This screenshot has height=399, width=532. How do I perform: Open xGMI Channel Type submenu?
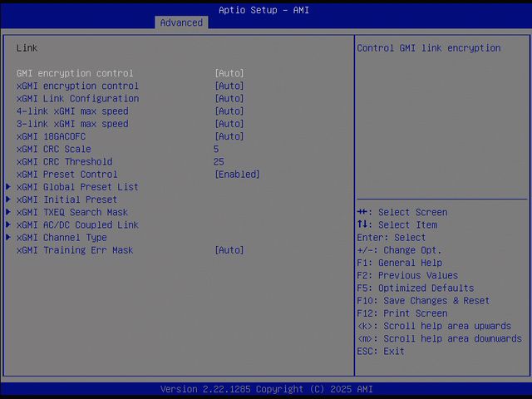(x=62, y=238)
